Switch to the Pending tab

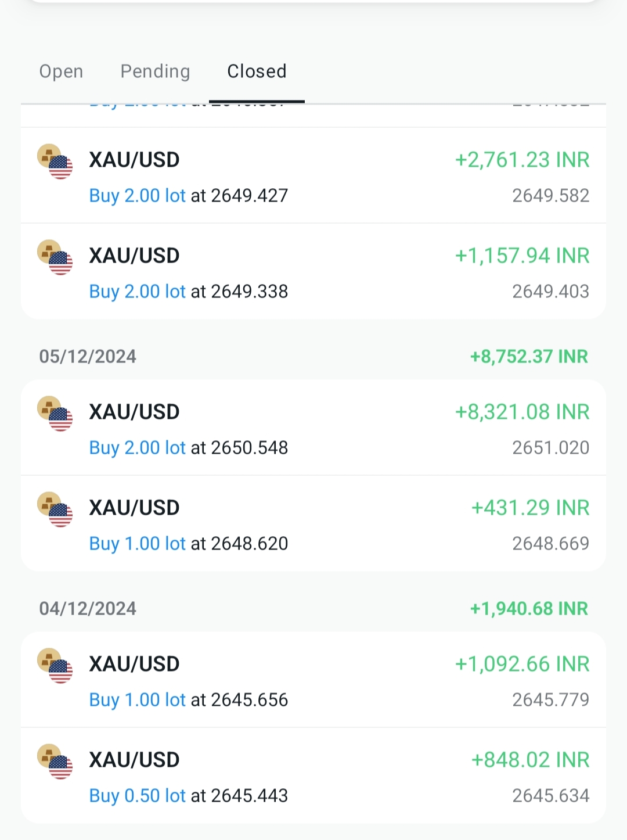click(155, 71)
